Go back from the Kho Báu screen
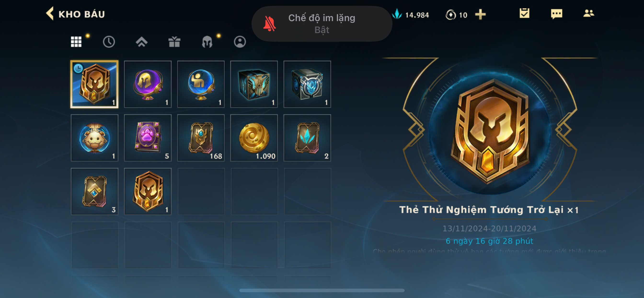644x298 pixels. (x=50, y=14)
